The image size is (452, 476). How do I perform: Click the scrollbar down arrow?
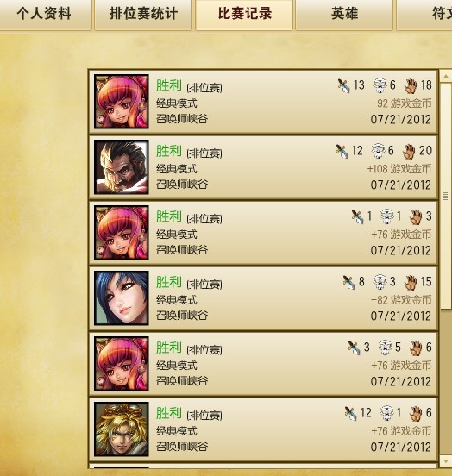point(446,461)
